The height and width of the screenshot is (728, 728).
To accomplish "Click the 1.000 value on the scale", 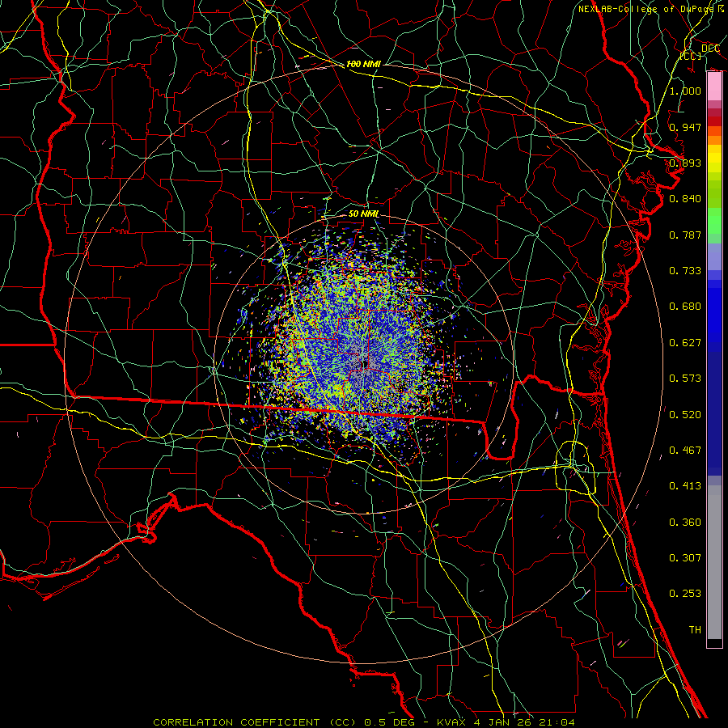I will [x=685, y=91].
